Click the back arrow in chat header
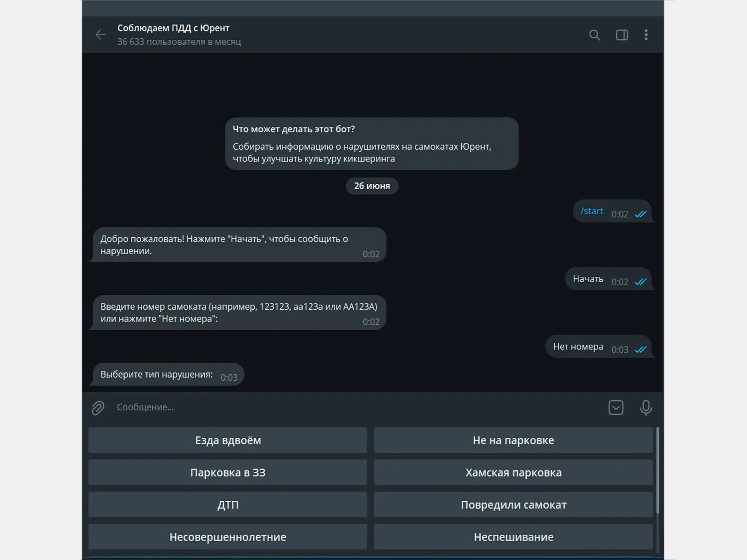 [x=100, y=34]
